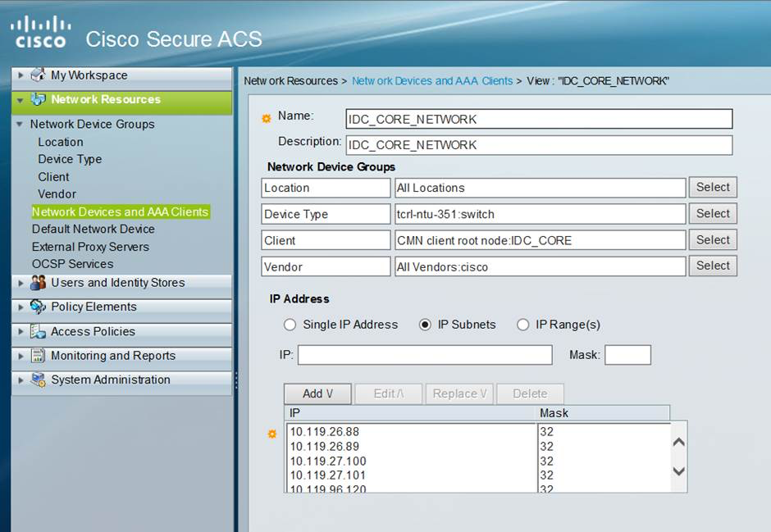
Task: Expand the My Workspace section
Action: [x=21, y=75]
